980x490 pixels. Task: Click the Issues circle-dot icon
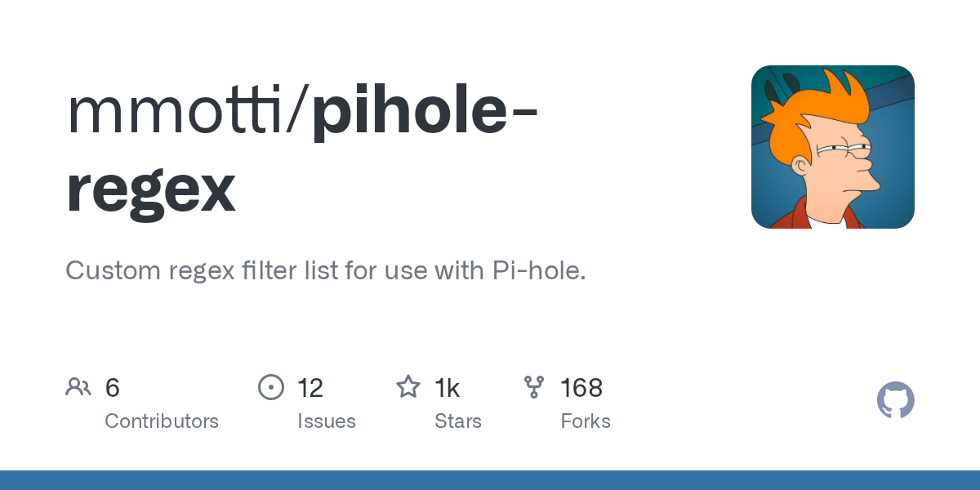pos(270,386)
